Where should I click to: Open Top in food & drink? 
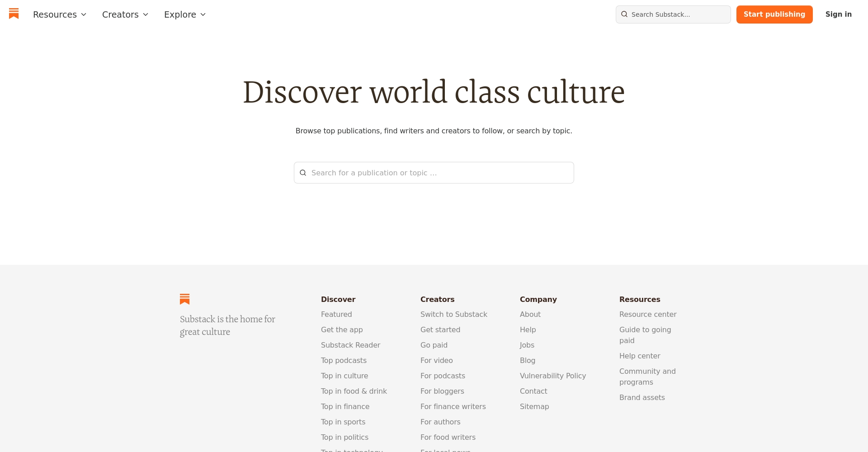pos(354,391)
